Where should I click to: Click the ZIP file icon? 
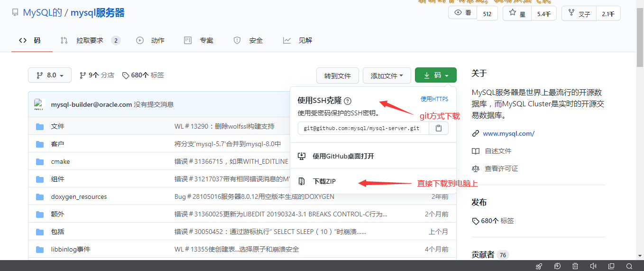click(301, 181)
